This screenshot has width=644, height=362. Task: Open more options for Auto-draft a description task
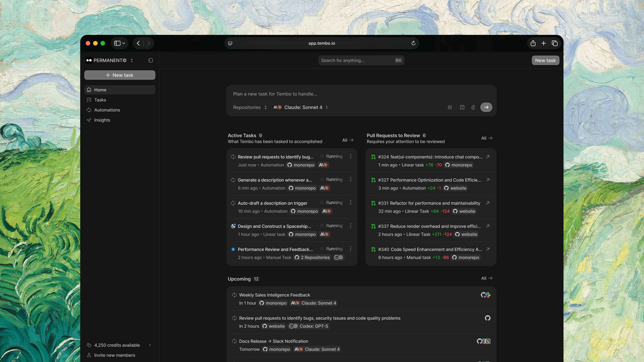350,203
